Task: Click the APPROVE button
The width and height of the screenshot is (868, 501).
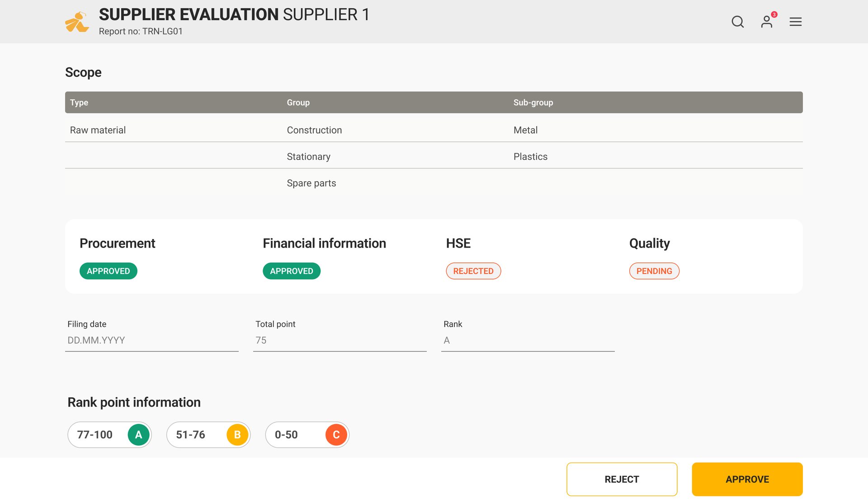Action: pyautogui.click(x=747, y=479)
